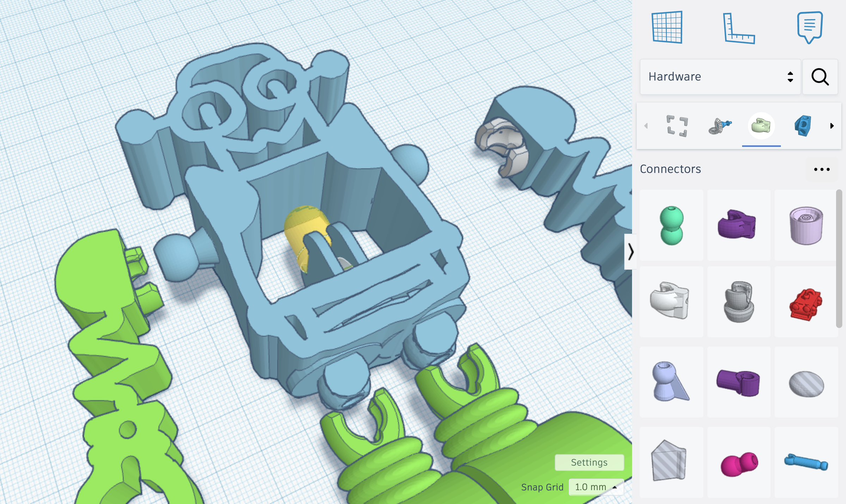Image resolution: width=846 pixels, height=504 pixels.
Task: Open the Snap Grid 1.0 mm dropdown
Action: pos(596,487)
